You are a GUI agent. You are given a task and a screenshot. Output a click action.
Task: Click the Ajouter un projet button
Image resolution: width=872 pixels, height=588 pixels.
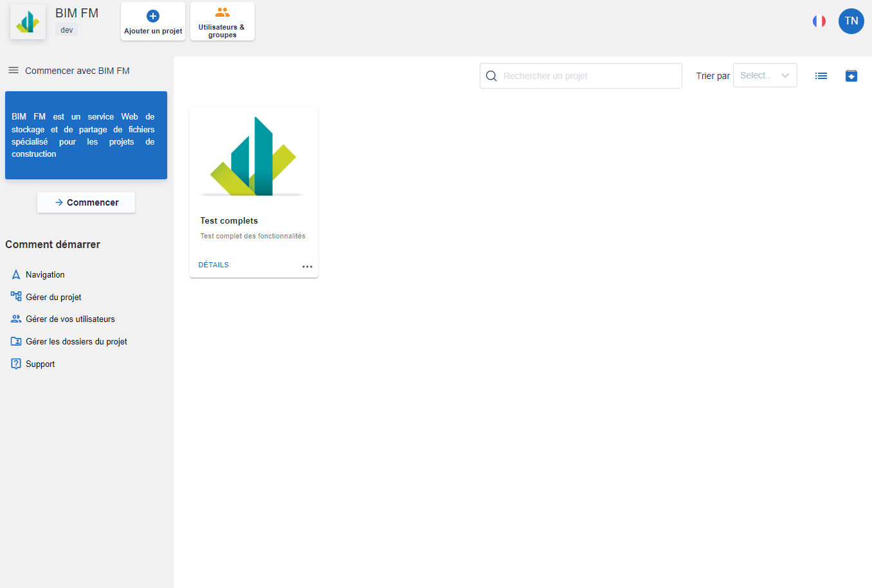153,22
